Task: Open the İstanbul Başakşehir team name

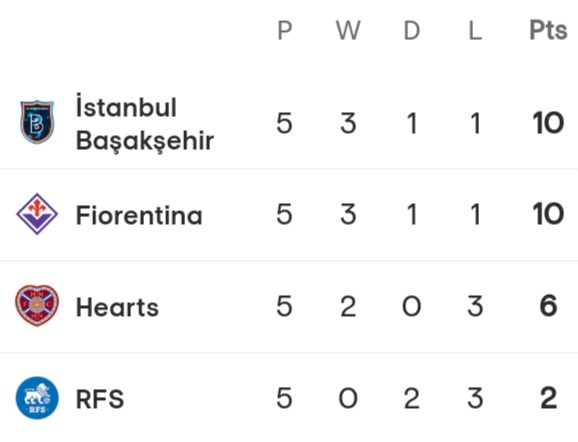Action: coord(144,124)
